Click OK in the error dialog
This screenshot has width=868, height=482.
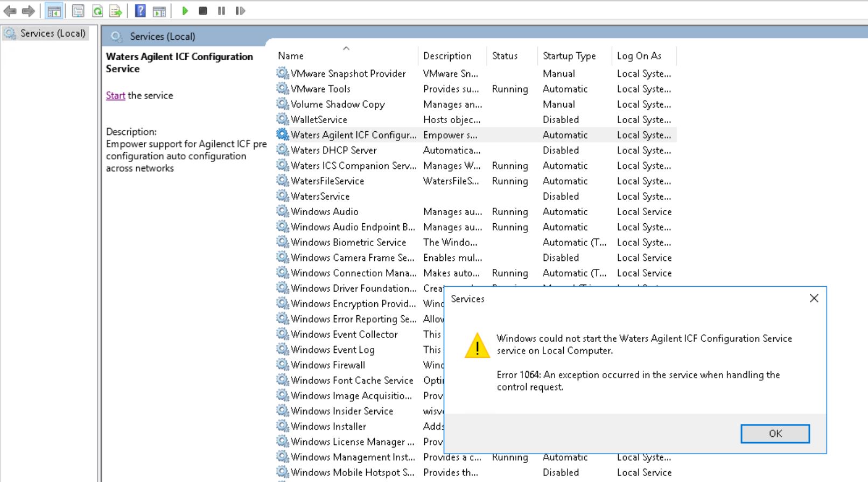[775, 434]
